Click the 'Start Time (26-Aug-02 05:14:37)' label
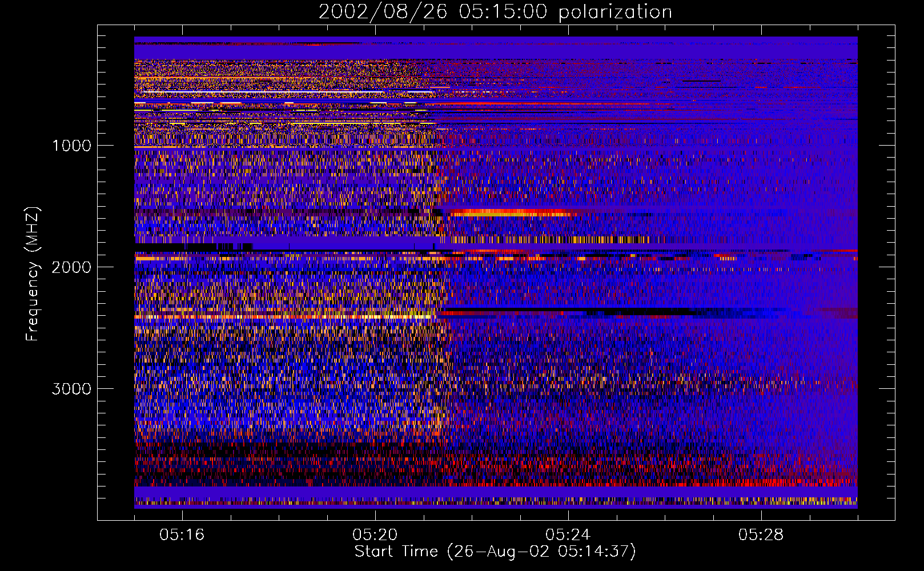This screenshot has width=924, height=571. (495, 552)
